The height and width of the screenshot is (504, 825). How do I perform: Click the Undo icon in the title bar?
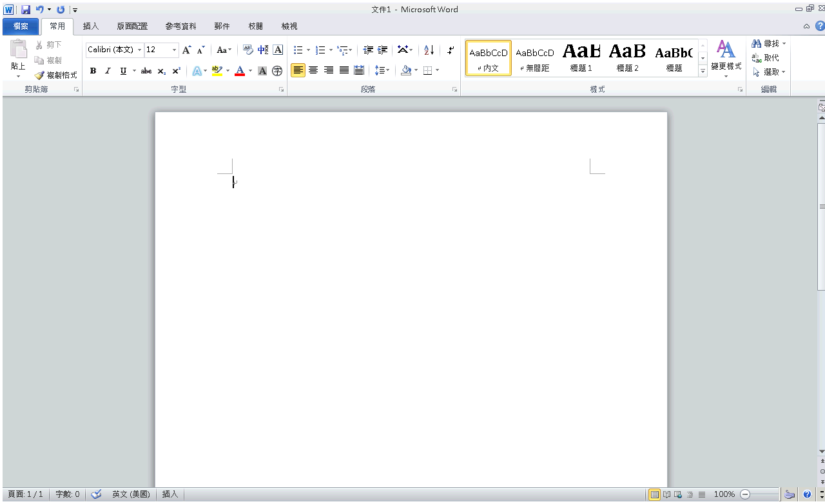click(x=39, y=10)
